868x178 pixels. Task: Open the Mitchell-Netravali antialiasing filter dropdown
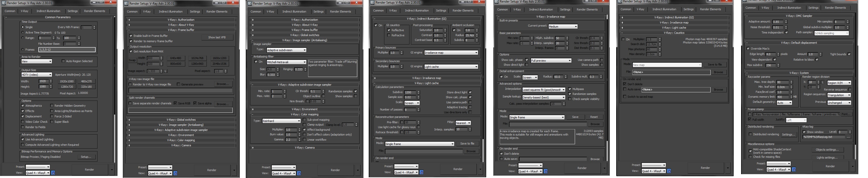286,62
